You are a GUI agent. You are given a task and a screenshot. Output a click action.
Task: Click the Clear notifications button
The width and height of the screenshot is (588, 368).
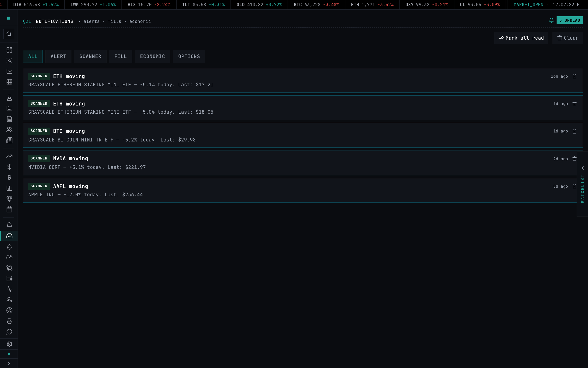(568, 38)
